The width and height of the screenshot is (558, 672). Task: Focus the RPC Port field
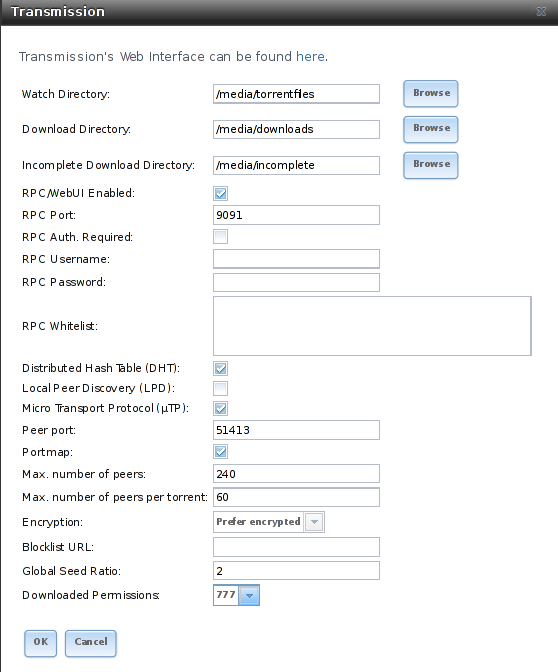click(x=296, y=215)
